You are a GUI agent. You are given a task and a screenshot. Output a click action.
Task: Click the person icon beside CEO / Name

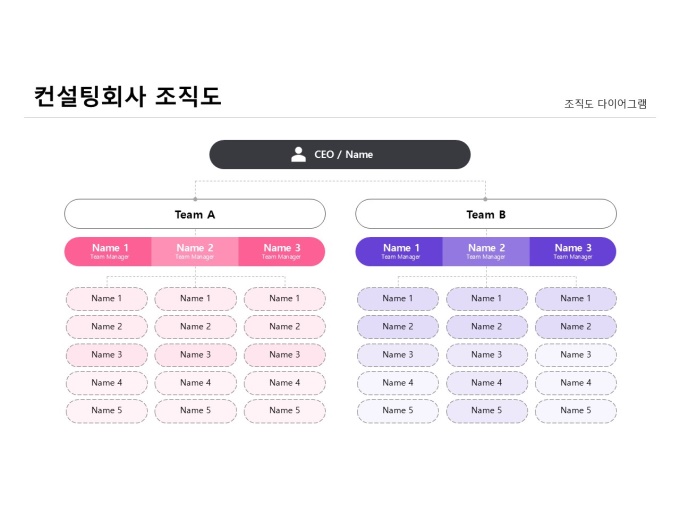pos(298,154)
